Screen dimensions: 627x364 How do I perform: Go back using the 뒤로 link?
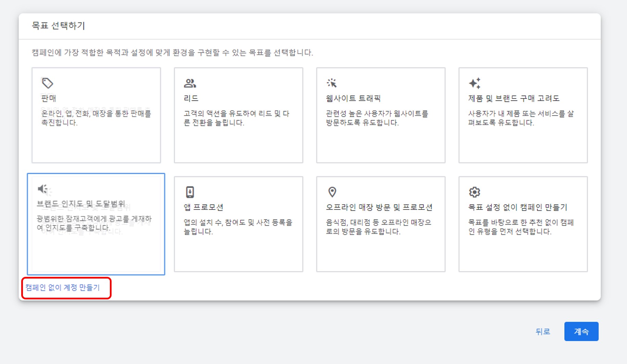pyautogui.click(x=543, y=331)
